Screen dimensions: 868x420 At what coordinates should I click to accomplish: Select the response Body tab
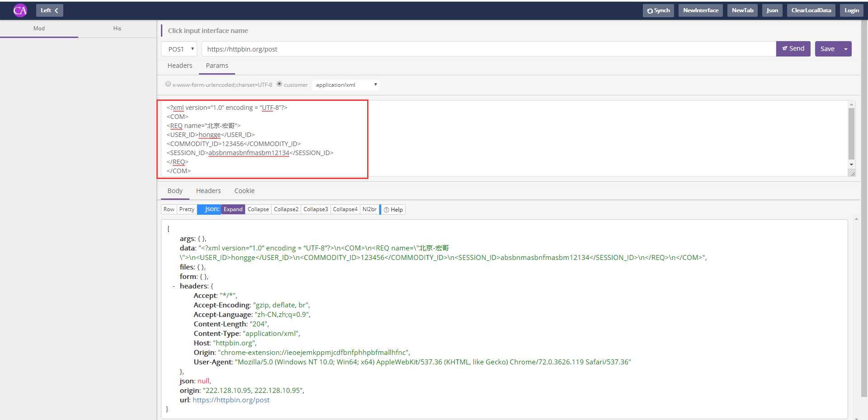(175, 191)
